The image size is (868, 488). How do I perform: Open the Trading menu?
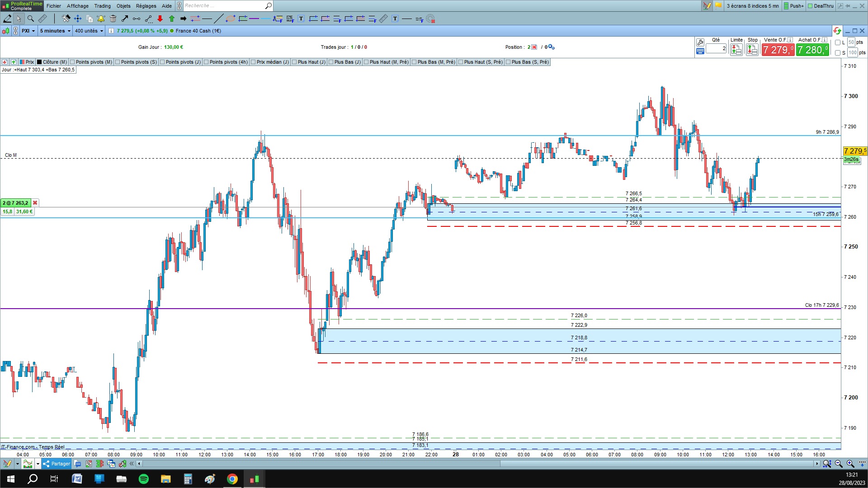pyautogui.click(x=102, y=6)
